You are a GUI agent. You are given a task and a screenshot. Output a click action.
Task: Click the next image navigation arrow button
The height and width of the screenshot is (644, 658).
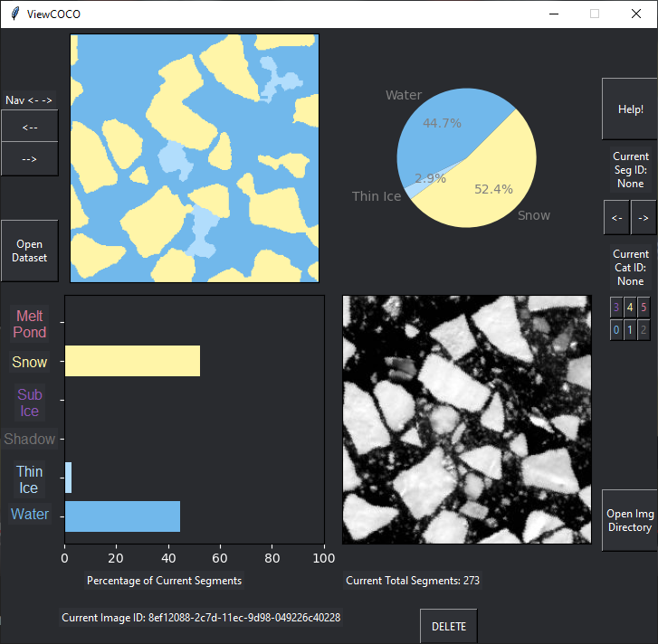pos(29,159)
